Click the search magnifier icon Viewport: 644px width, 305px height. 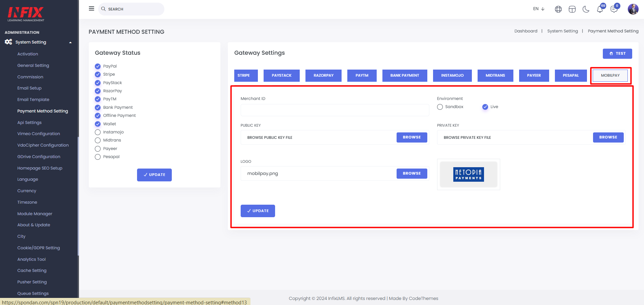(103, 9)
